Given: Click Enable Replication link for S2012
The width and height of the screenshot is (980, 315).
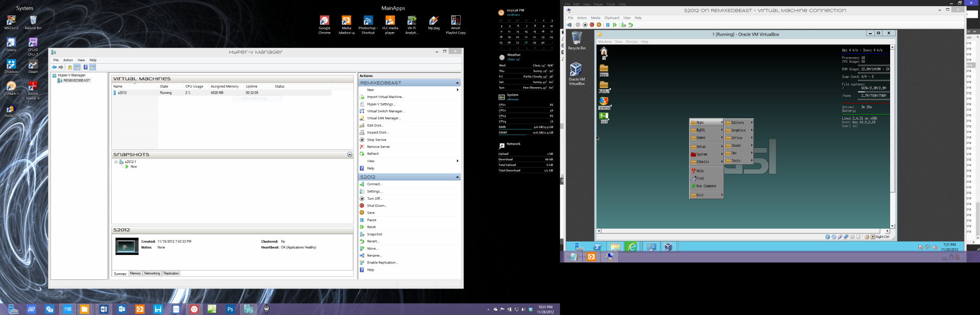Looking at the screenshot, I should 382,263.
